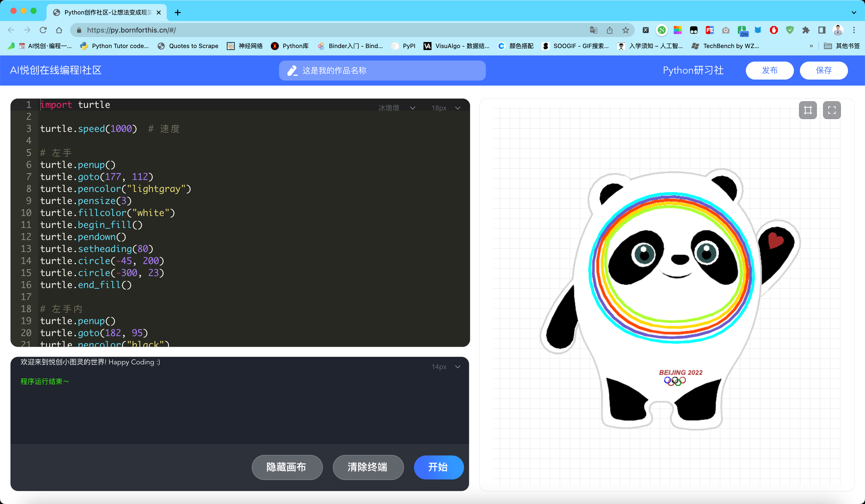This screenshot has height=504, width=865.
Task: Open the browser home page icon
Action: [59, 30]
